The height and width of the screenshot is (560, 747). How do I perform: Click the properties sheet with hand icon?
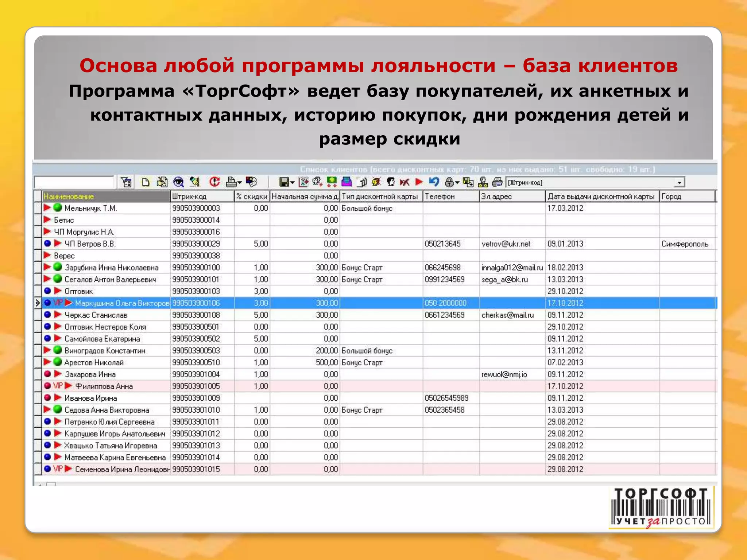click(362, 182)
